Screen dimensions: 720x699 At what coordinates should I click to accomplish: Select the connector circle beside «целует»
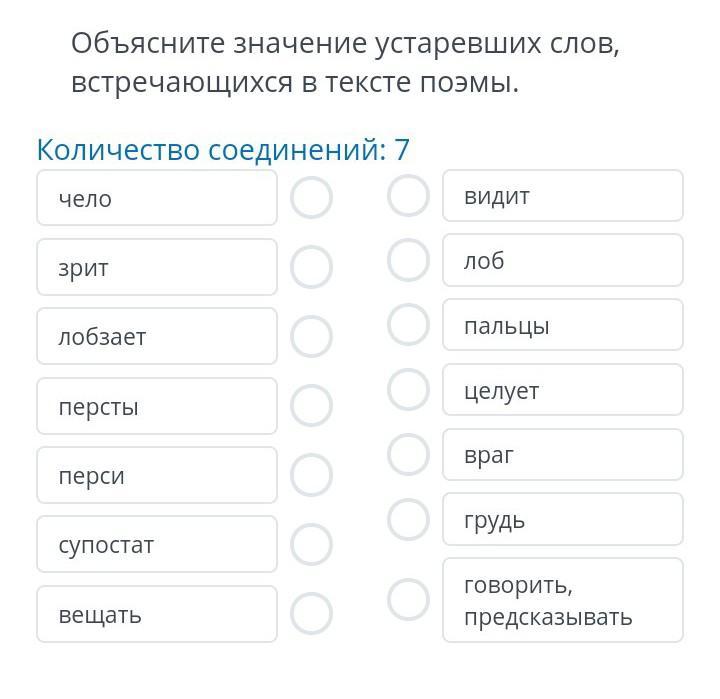408,389
